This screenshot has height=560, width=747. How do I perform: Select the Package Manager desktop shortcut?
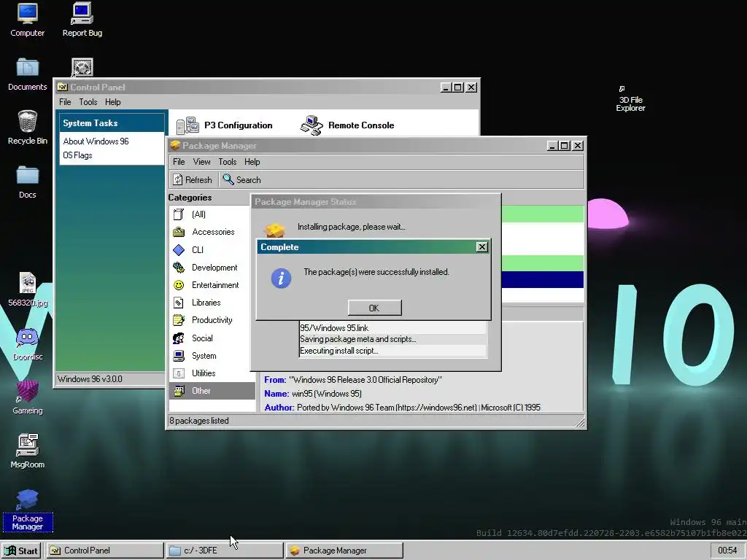point(27,510)
